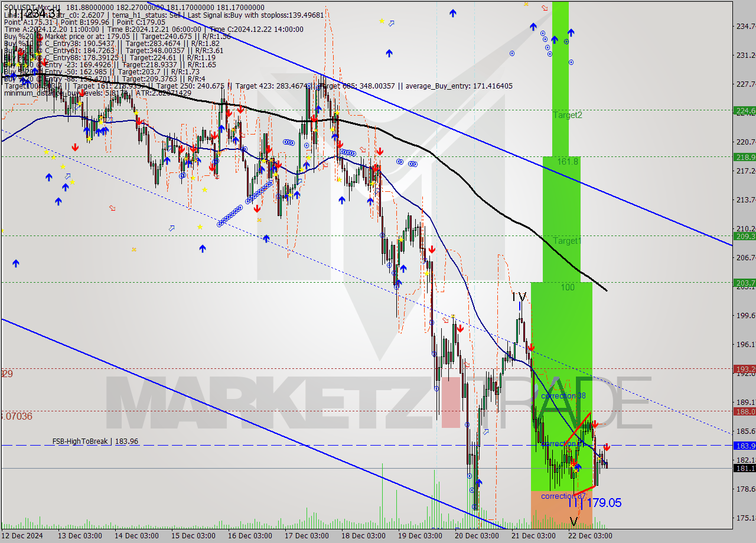Image resolution: width=756 pixels, height=543 pixels.
Task: Click the 'Target2' label on the green zone
Action: (568, 115)
